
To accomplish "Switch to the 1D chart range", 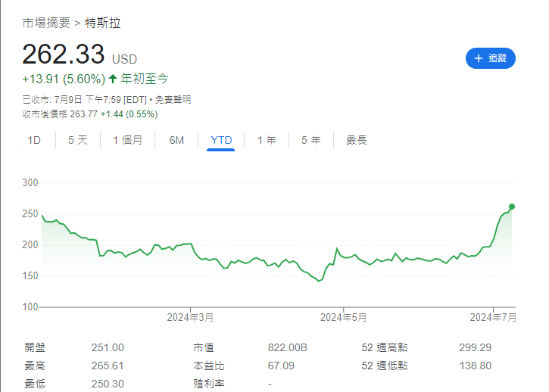I will pos(34,140).
